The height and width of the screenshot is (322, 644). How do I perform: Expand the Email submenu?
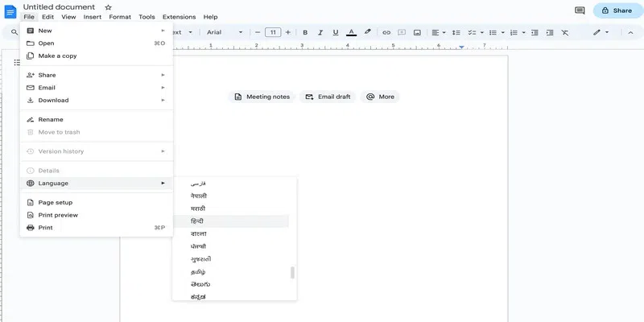pyautogui.click(x=96, y=88)
